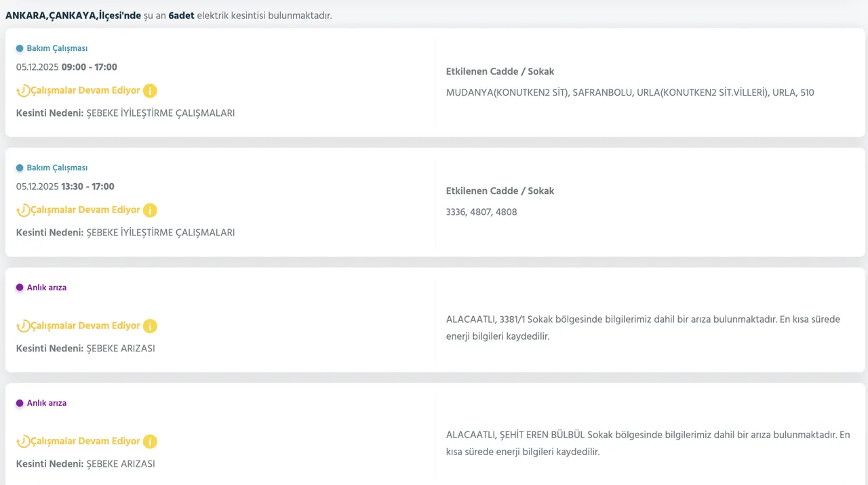Click blue status dot of 09:00 maintenance card
The image size is (868, 485).
click(x=20, y=48)
